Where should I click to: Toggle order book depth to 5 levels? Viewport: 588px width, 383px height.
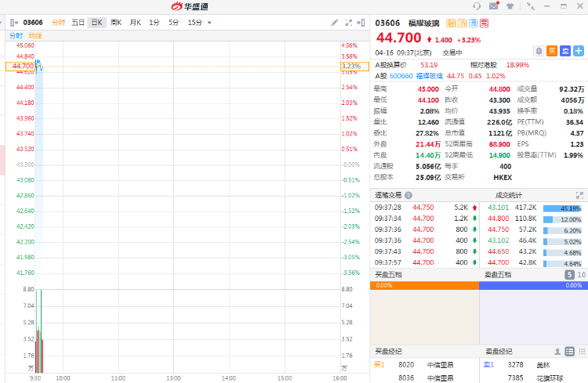(569, 275)
